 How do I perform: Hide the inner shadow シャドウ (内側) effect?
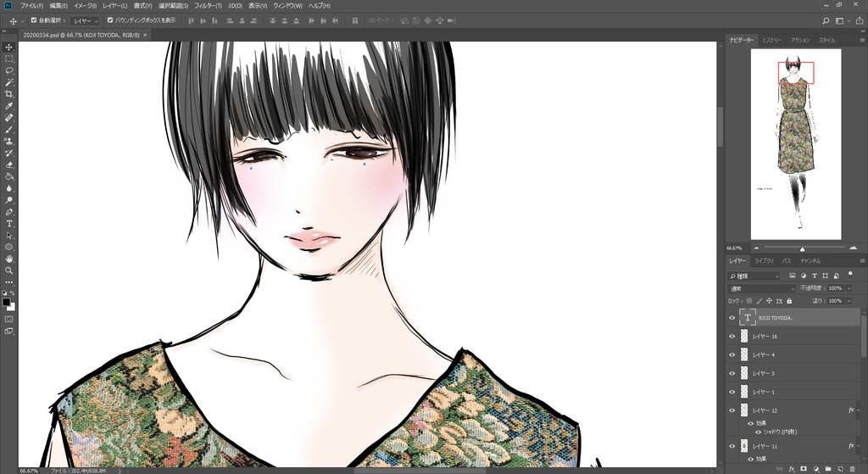coord(758,432)
